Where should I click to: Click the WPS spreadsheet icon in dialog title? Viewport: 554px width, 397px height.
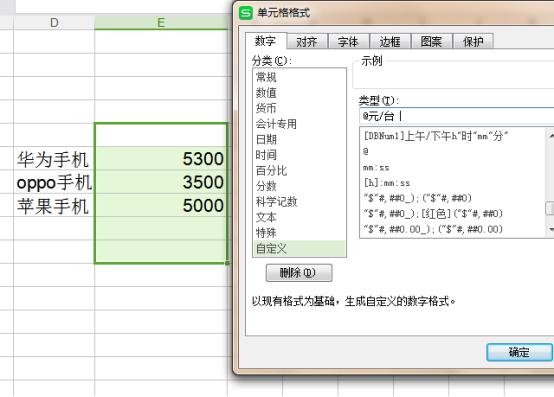pos(246,13)
